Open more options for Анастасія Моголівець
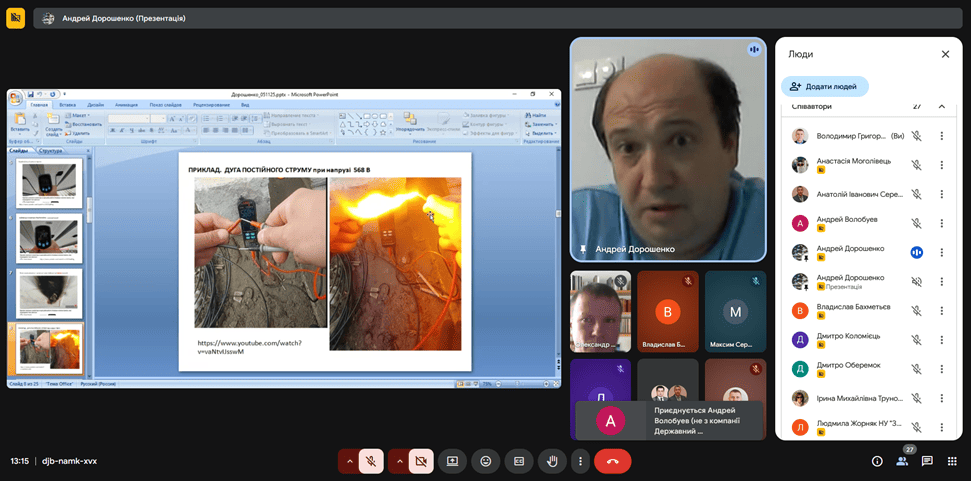 pos(941,165)
